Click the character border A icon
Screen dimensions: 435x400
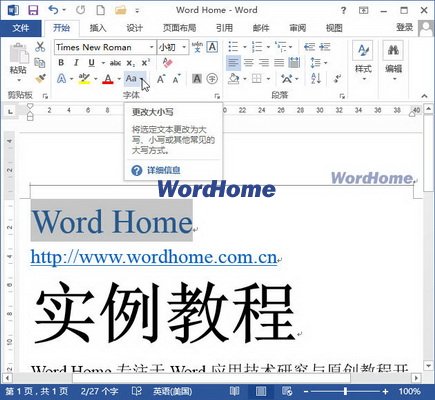pyautogui.click(x=212, y=47)
